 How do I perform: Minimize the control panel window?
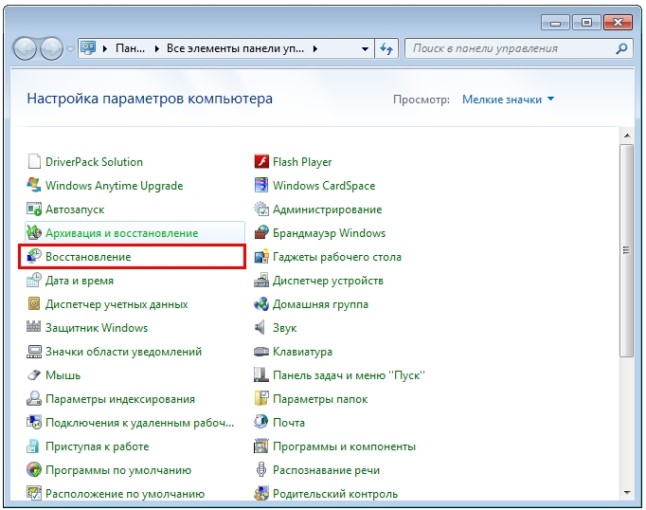tap(555, 22)
